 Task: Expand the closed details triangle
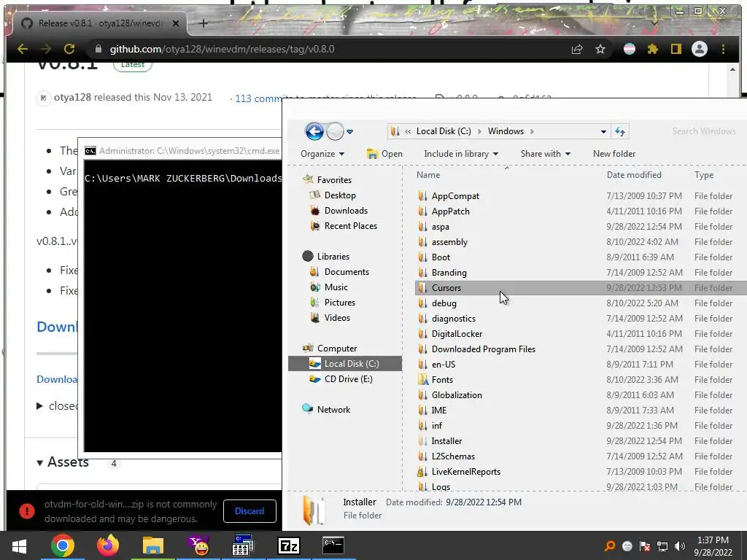click(x=40, y=406)
